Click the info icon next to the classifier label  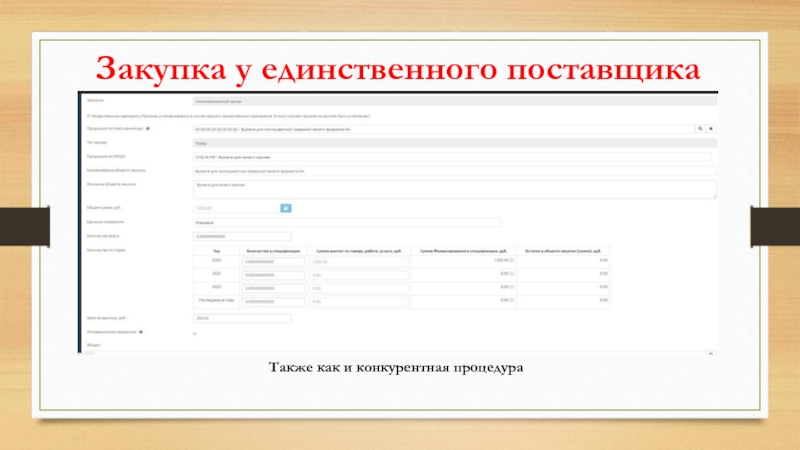pyautogui.click(x=148, y=129)
